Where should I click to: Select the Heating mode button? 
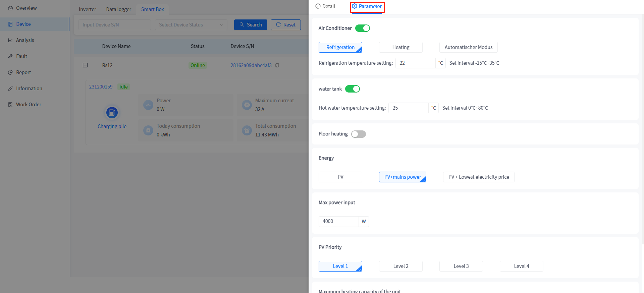[x=400, y=47]
